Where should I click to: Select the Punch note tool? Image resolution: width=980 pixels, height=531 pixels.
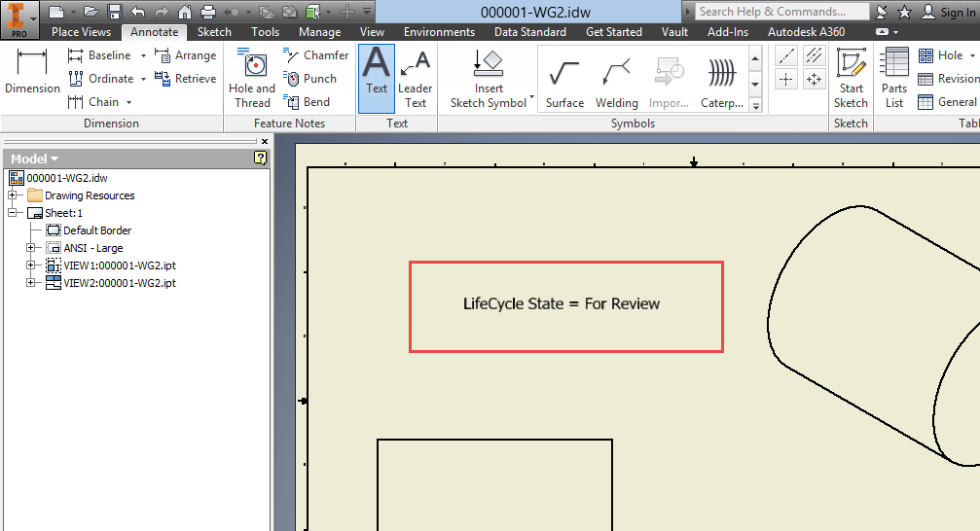[x=310, y=79]
